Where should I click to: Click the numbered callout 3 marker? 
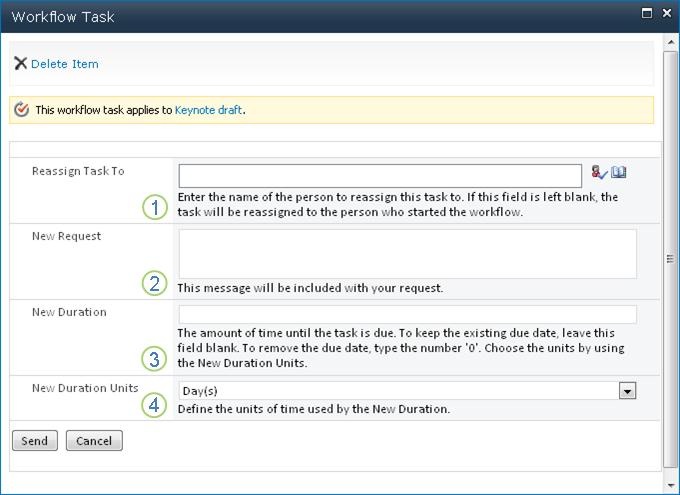(154, 359)
